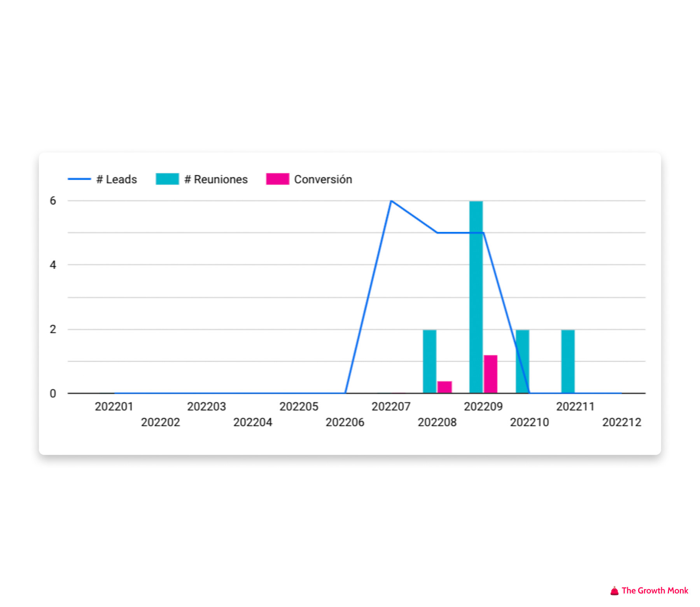Click x-axis label '202201'
This screenshot has height=607, width=700.
tap(114, 407)
